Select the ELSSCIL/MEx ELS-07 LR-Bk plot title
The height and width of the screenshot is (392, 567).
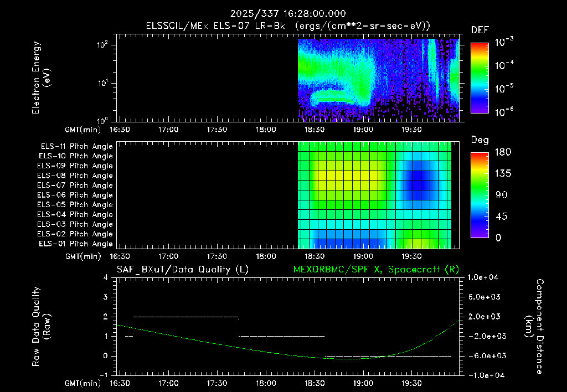click(x=288, y=26)
